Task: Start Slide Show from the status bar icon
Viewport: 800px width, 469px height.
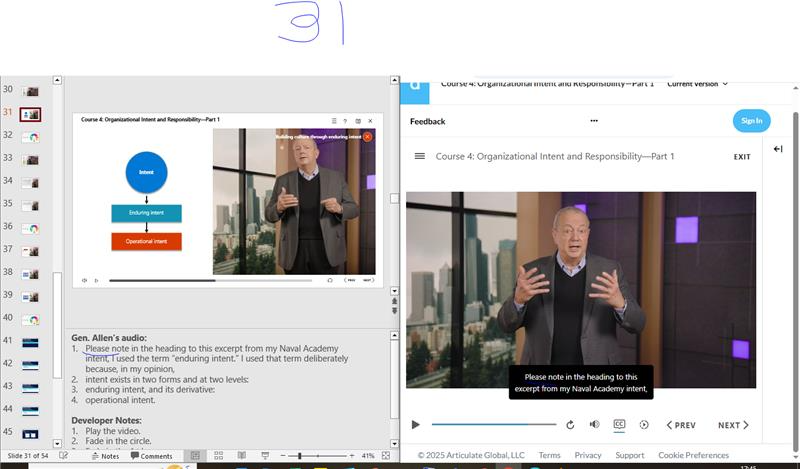Action: click(x=265, y=455)
